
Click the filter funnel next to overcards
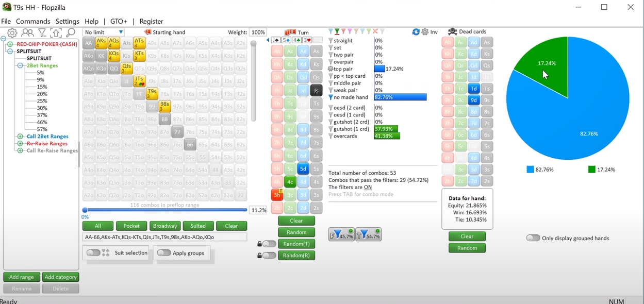pyautogui.click(x=331, y=137)
